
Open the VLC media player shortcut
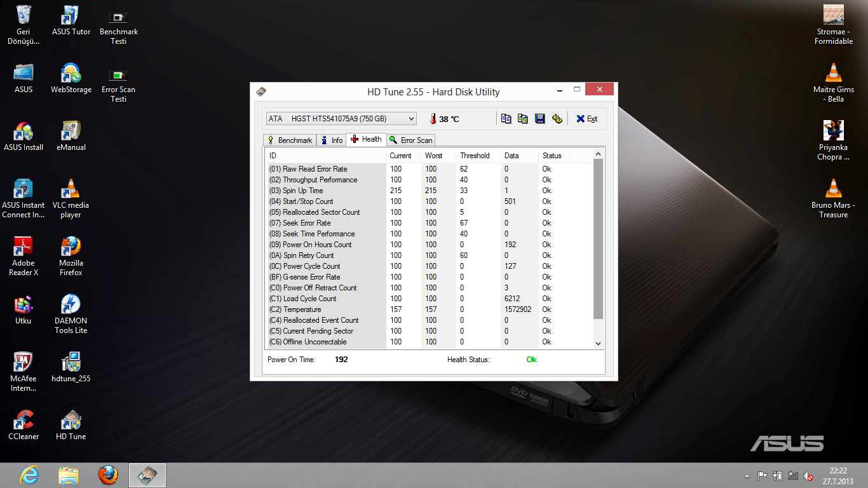click(71, 199)
